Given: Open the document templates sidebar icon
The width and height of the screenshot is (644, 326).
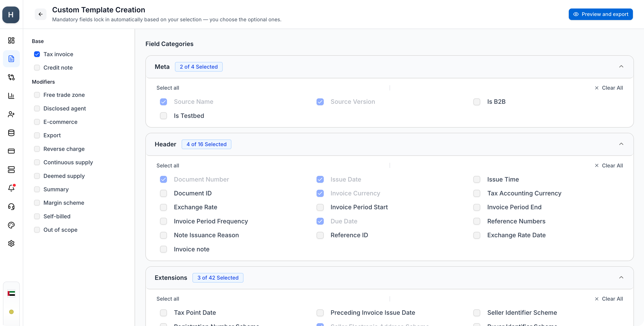Looking at the screenshot, I should coord(11,59).
